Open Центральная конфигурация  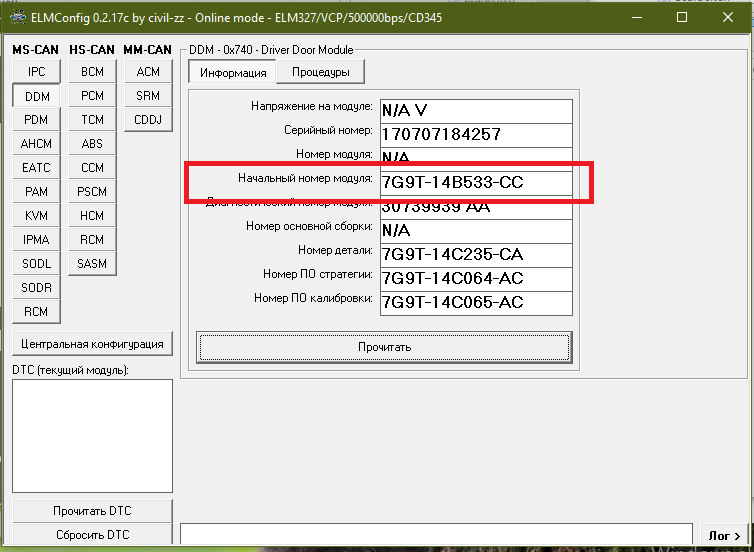pos(92,344)
